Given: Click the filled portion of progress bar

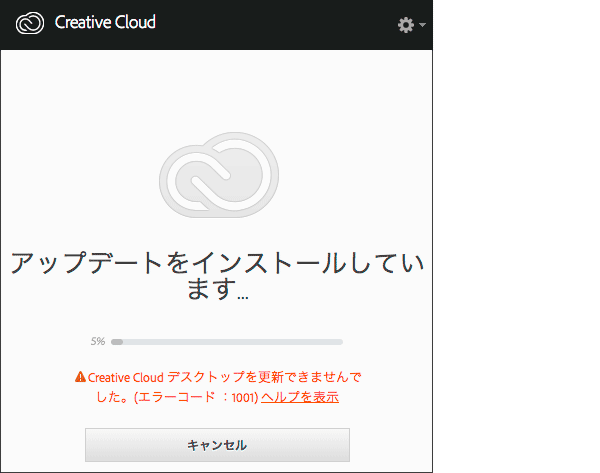Looking at the screenshot, I should [x=117, y=342].
